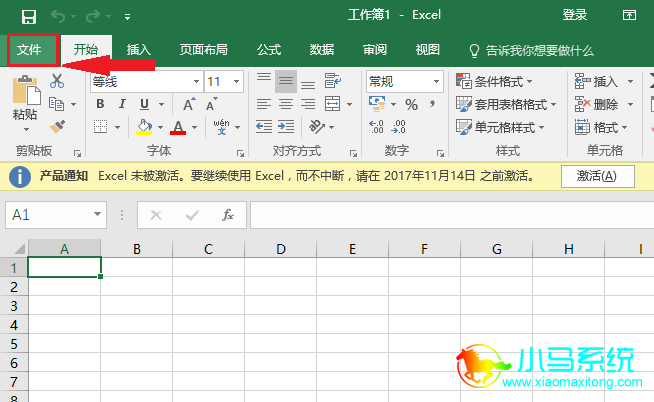Click the Redo arrow in title bar
Screen dimensions: 654x402
pos(93,16)
